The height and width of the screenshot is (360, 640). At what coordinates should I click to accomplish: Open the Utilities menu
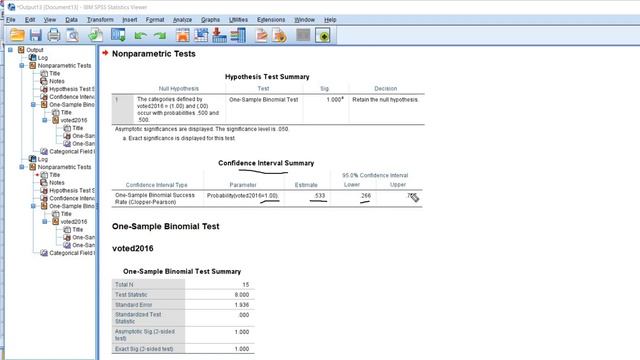(x=238, y=20)
